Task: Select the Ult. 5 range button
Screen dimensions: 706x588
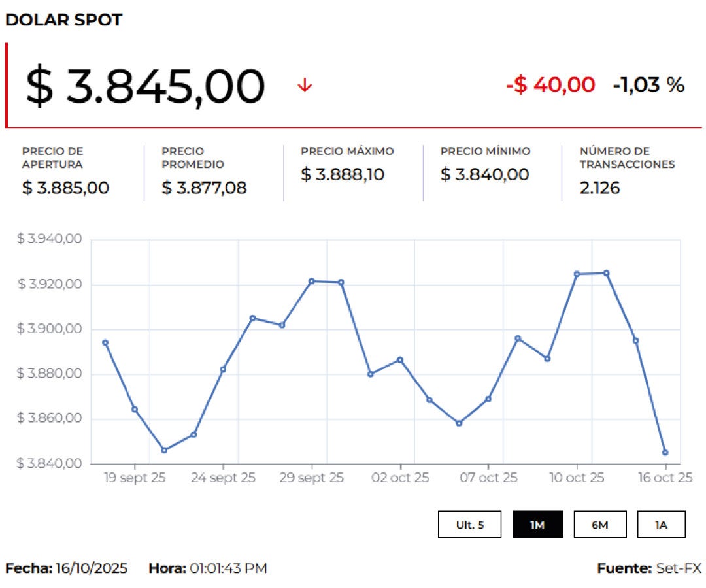Action: pyautogui.click(x=469, y=525)
